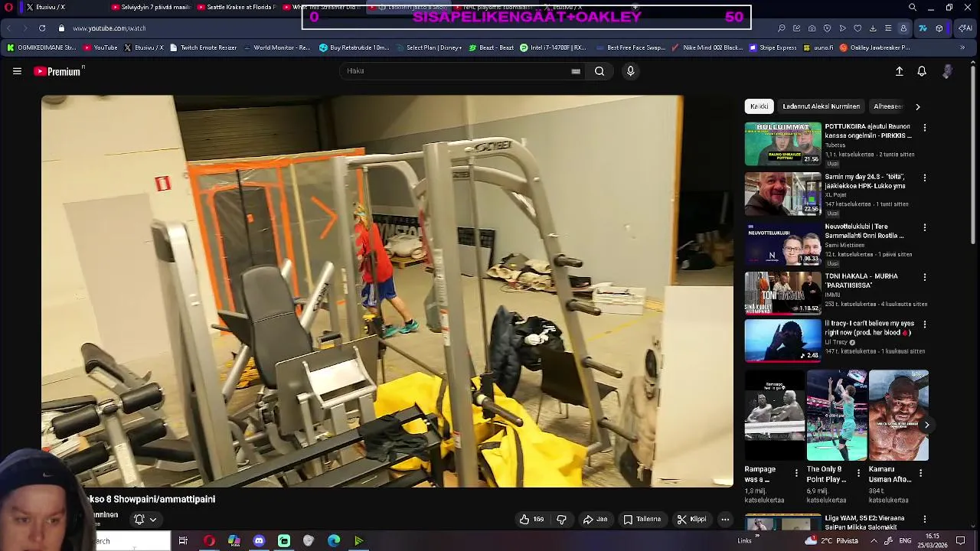
Task: Click the browser address bar URL
Action: (x=109, y=28)
